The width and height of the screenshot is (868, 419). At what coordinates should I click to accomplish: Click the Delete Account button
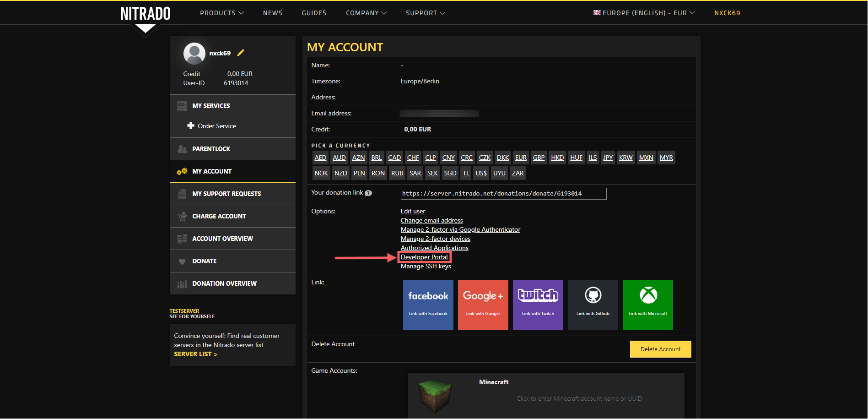coord(660,349)
